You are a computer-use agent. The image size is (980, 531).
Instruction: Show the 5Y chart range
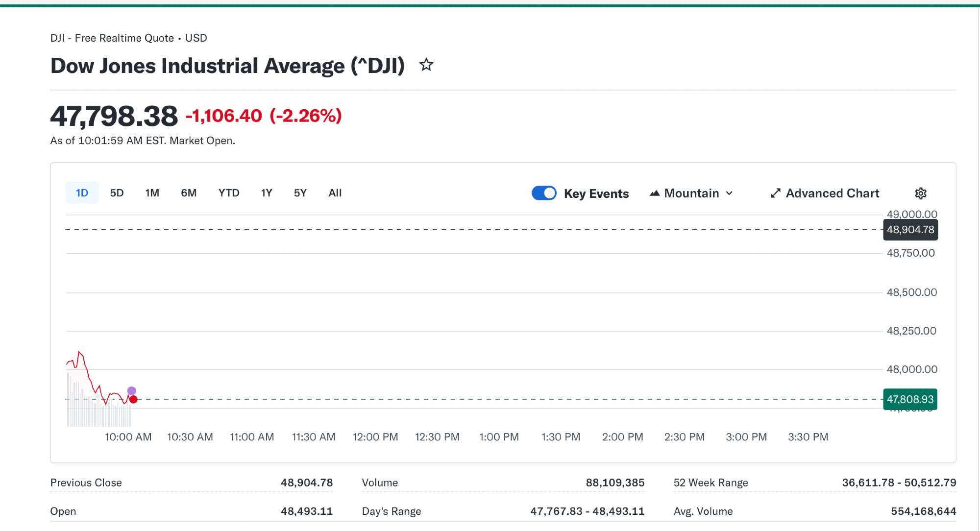coord(300,193)
